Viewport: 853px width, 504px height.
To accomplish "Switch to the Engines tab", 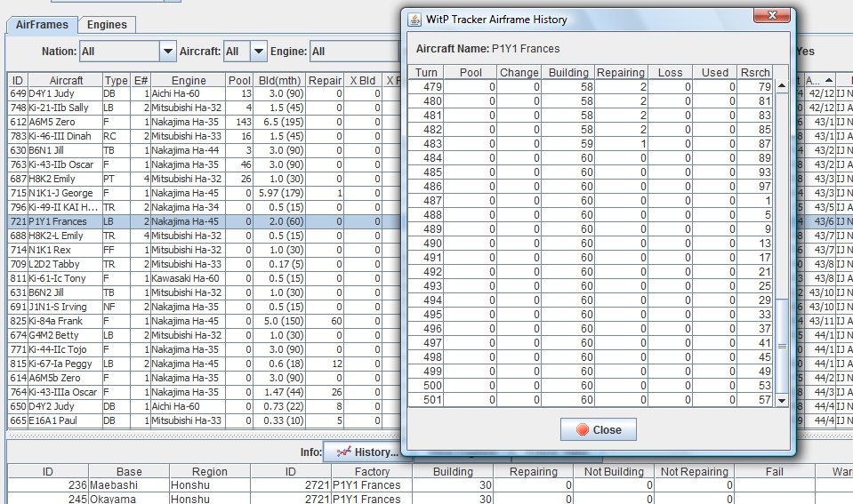I will point(107,25).
